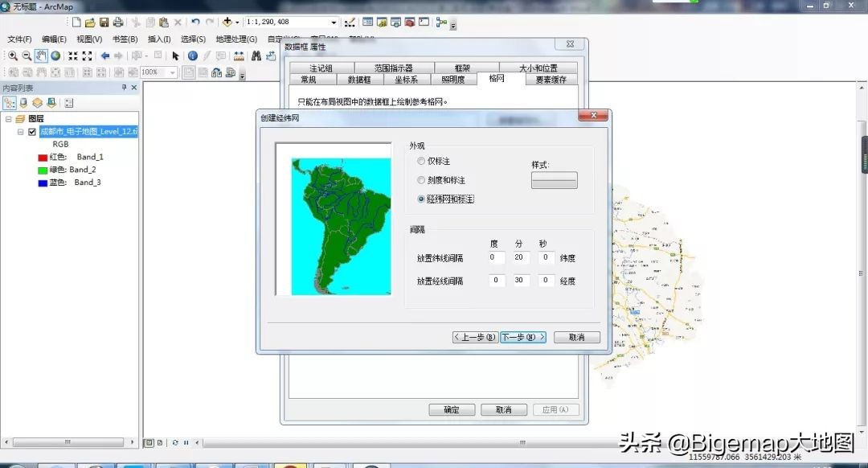The image size is (868, 468).
Task: Click the 下一步 button in the wizard
Action: 522,337
